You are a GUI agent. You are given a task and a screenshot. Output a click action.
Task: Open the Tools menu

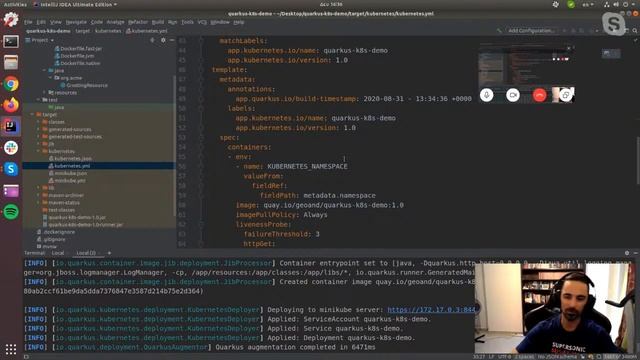click(187, 22)
